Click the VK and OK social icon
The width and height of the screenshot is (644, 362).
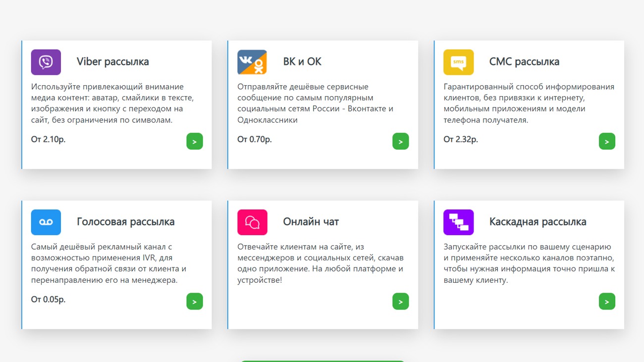tap(252, 62)
